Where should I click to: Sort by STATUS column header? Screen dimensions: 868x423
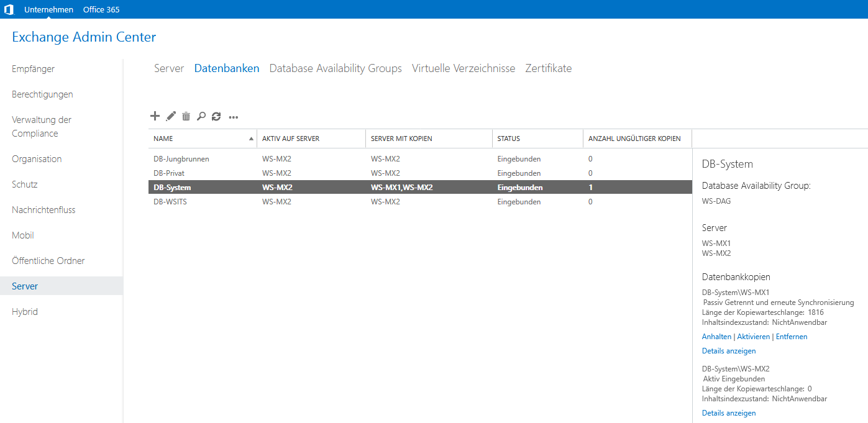(537, 139)
